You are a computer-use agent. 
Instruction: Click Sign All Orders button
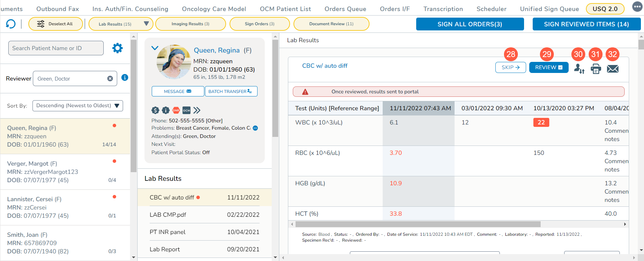click(x=470, y=24)
